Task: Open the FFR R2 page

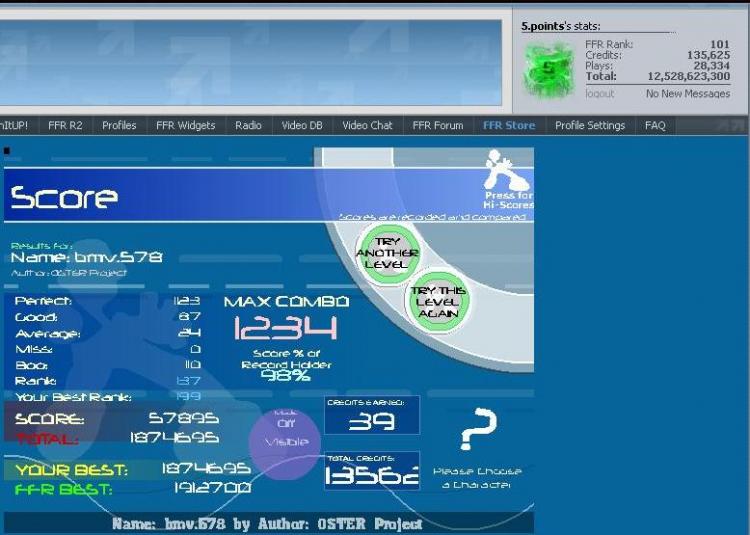Action: pos(65,126)
